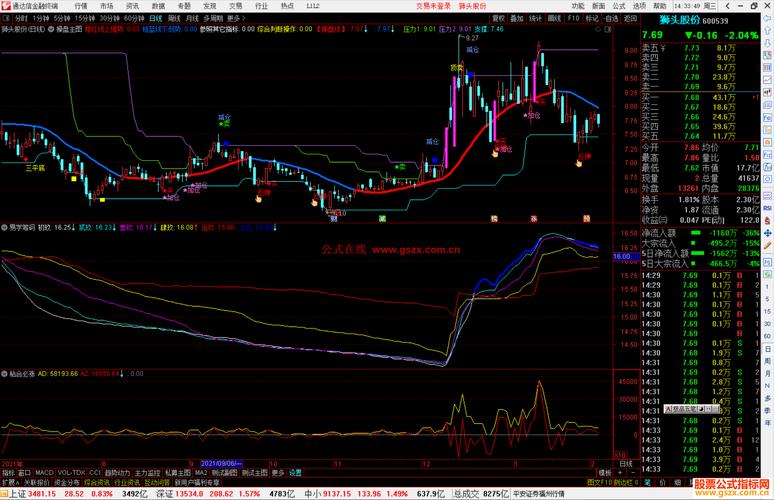Image resolution: width=774 pixels, height=500 pixels.
Task: Click the line chart icon in sidebar
Action: point(768,79)
